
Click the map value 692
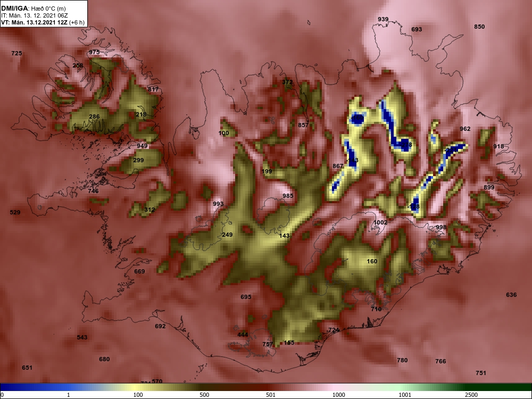point(160,327)
